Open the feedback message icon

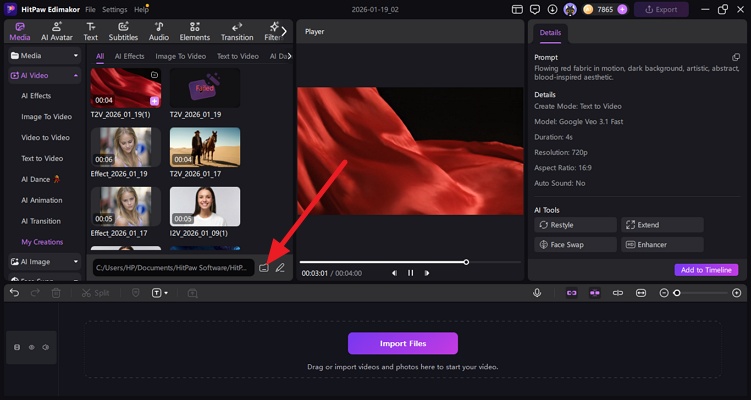tap(535, 10)
